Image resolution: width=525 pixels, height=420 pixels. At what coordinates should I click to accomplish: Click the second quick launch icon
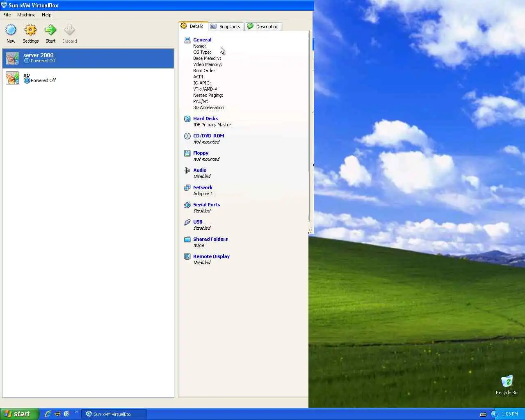[57, 414]
